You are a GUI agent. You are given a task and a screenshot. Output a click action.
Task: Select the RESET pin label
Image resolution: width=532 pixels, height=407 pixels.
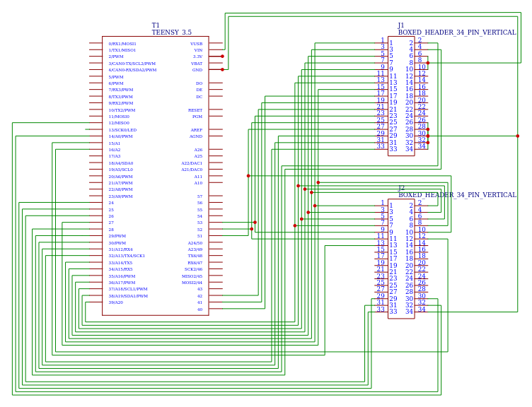pos(195,110)
